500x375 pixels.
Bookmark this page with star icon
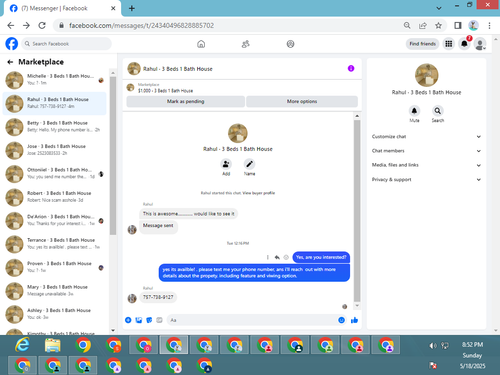[438, 25]
